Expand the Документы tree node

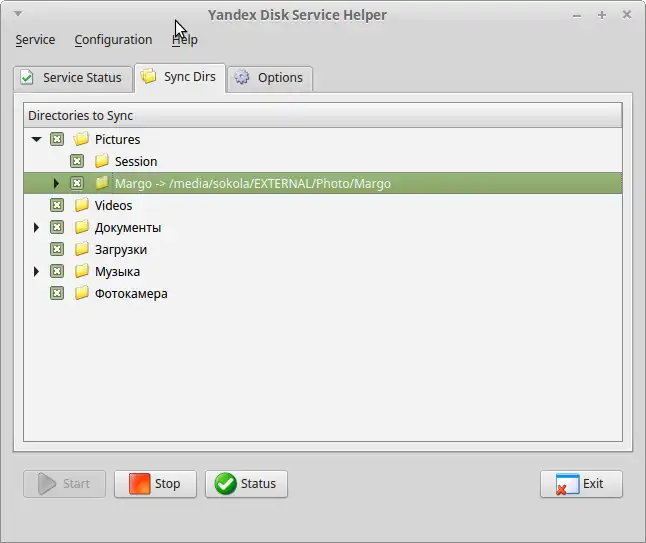tap(36, 227)
